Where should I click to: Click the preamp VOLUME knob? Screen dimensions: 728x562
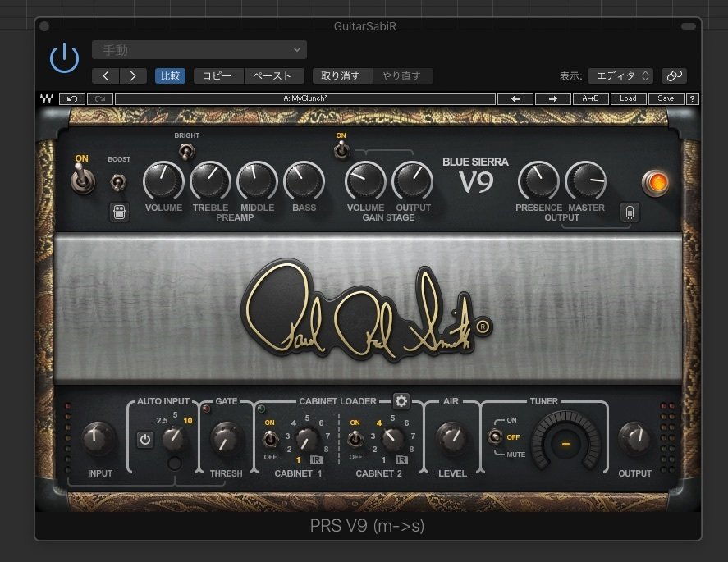pyautogui.click(x=163, y=181)
